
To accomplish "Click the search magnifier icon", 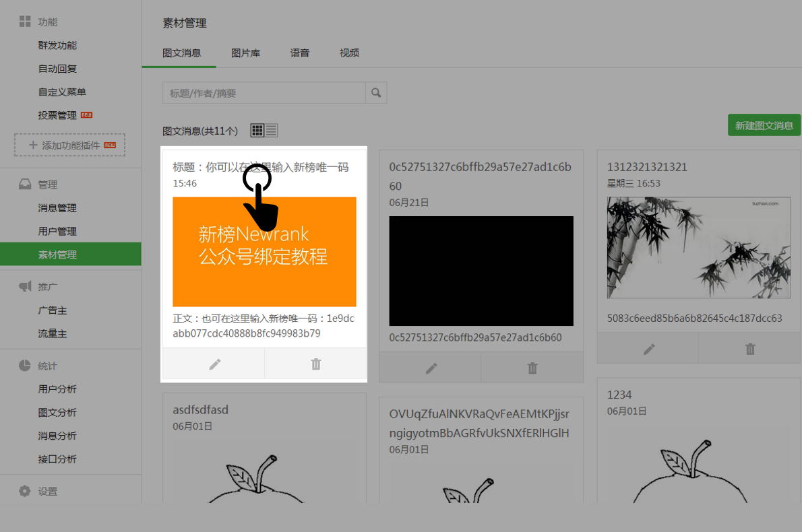I will tap(376, 93).
